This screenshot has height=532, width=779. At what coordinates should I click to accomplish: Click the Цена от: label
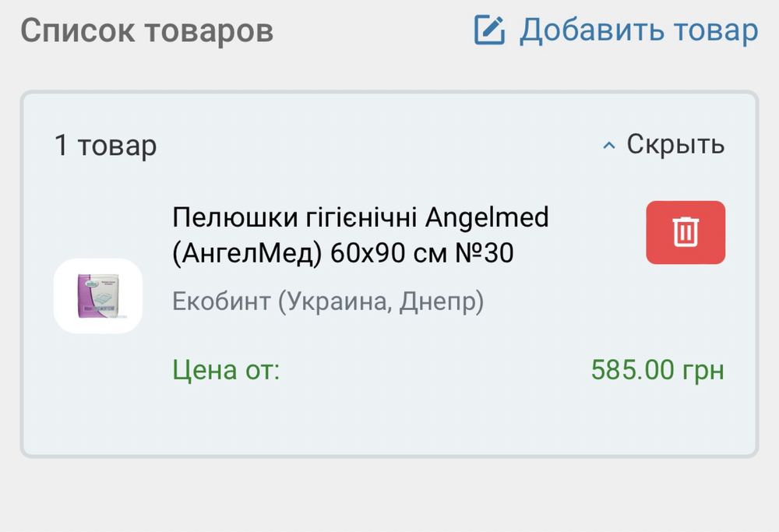coord(226,368)
